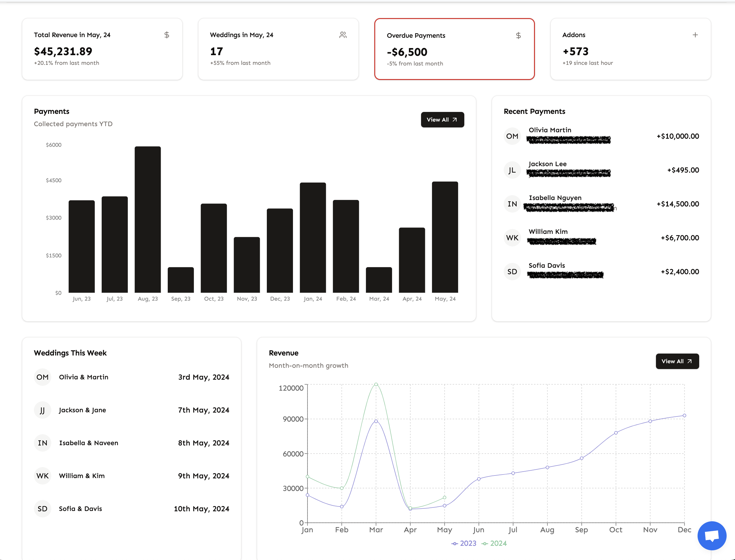735x560 pixels.
Task: Click the Mar, 24 payments bar
Action: 379,280
